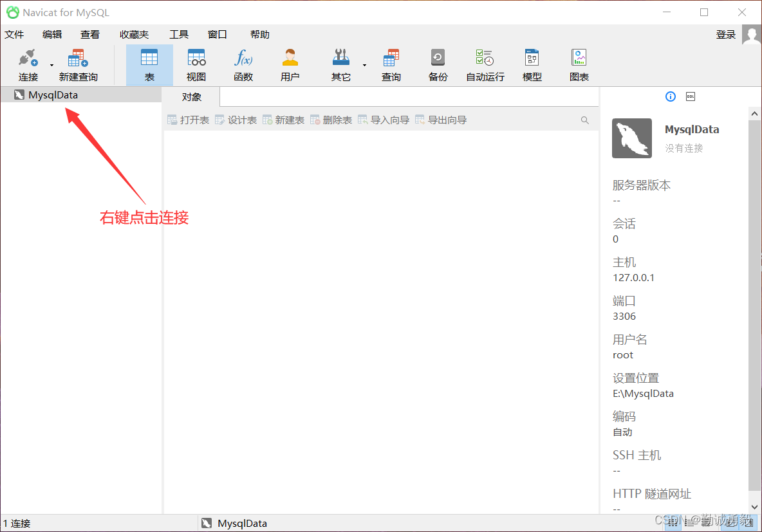Click the 打开表 (Open Table) button
Screen dimensions: 762x532
188,120
